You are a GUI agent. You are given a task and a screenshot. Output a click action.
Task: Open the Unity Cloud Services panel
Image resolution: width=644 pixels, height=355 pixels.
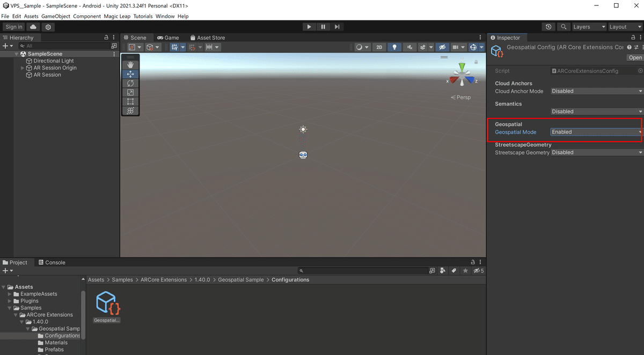tap(33, 26)
